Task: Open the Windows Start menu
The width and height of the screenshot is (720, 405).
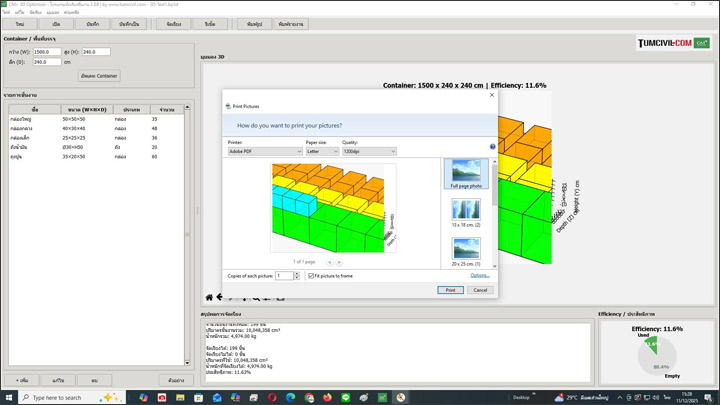Action: pyautogui.click(x=9, y=397)
